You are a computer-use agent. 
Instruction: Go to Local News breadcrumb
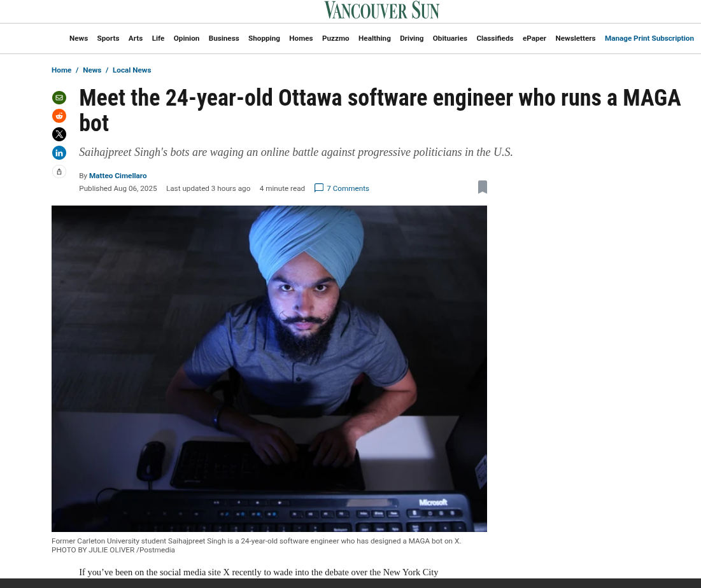tap(132, 70)
